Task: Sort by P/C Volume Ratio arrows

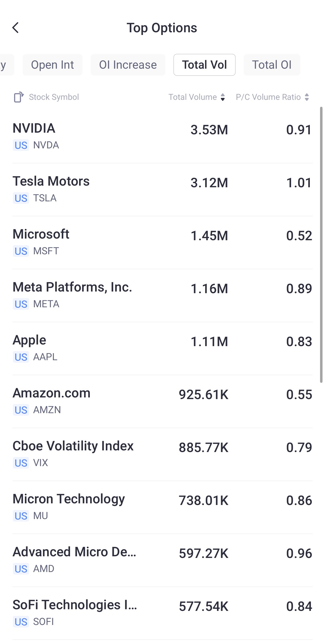Action: coord(307,97)
